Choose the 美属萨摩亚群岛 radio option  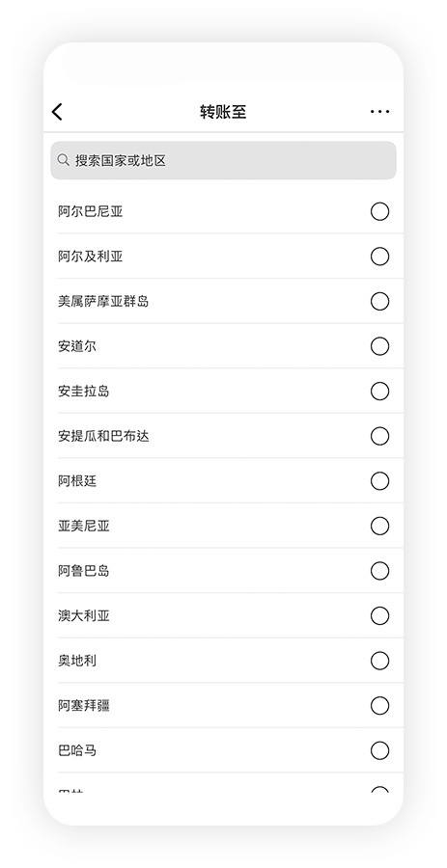pos(379,301)
